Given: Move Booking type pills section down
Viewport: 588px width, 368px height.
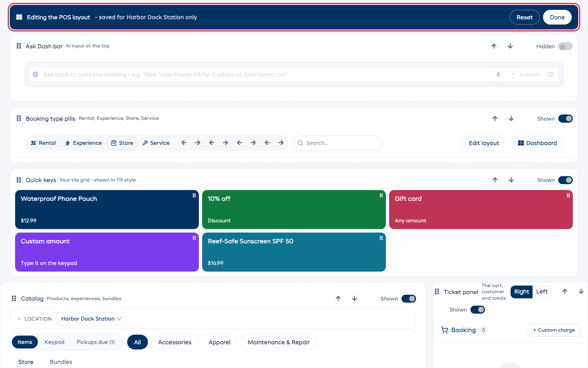Looking at the screenshot, I should [x=511, y=119].
